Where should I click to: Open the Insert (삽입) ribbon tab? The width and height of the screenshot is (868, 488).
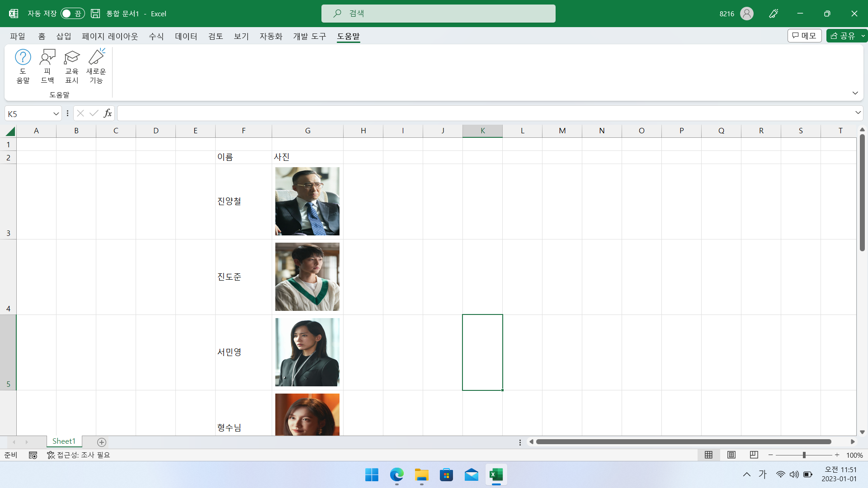64,36
